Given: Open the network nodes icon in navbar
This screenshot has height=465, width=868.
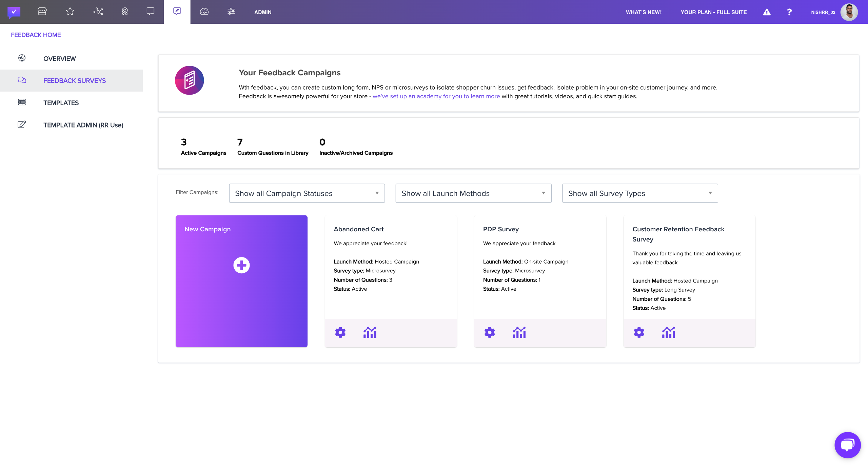Looking at the screenshot, I should pyautogui.click(x=98, y=12).
